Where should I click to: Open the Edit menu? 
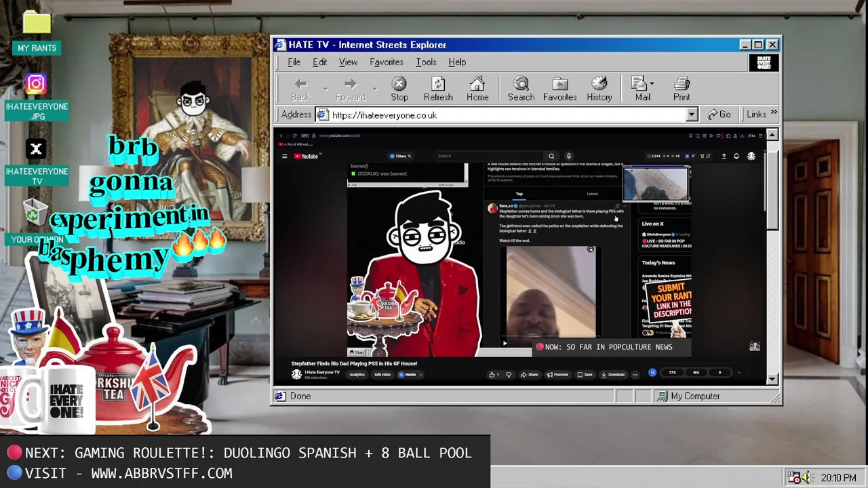(319, 62)
